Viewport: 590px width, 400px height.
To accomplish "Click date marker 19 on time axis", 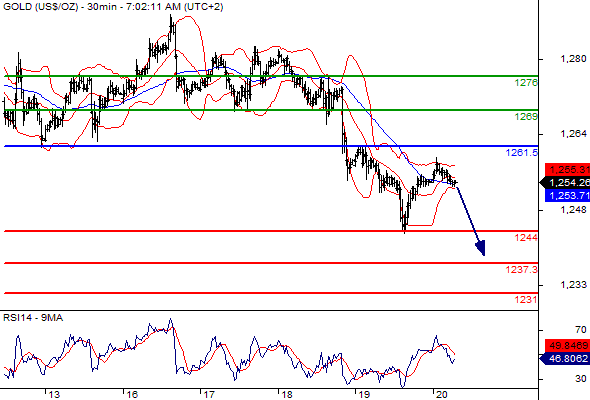I will 363,395.
